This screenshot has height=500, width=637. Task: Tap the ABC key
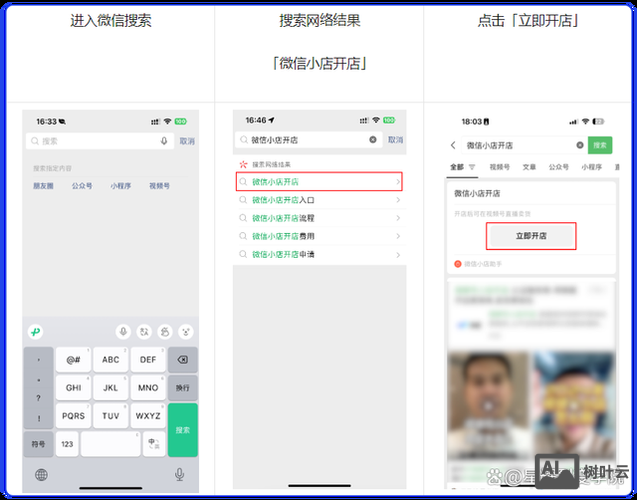coord(110,359)
